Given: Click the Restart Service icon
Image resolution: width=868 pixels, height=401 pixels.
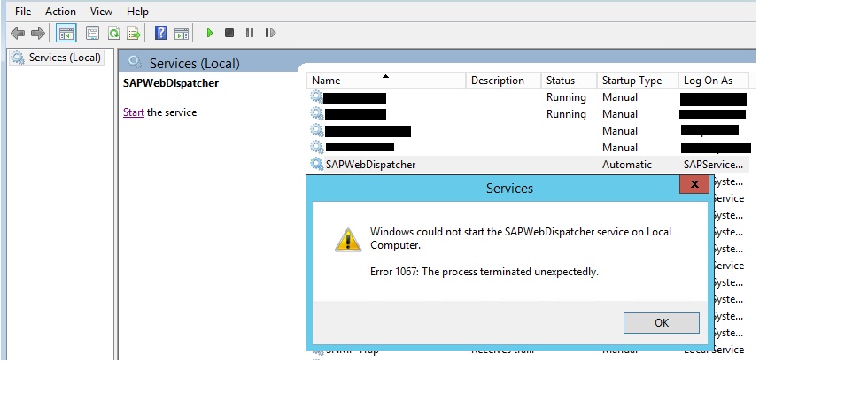Looking at the screenshot, I should pyautogui.click(x=270, y=33).
